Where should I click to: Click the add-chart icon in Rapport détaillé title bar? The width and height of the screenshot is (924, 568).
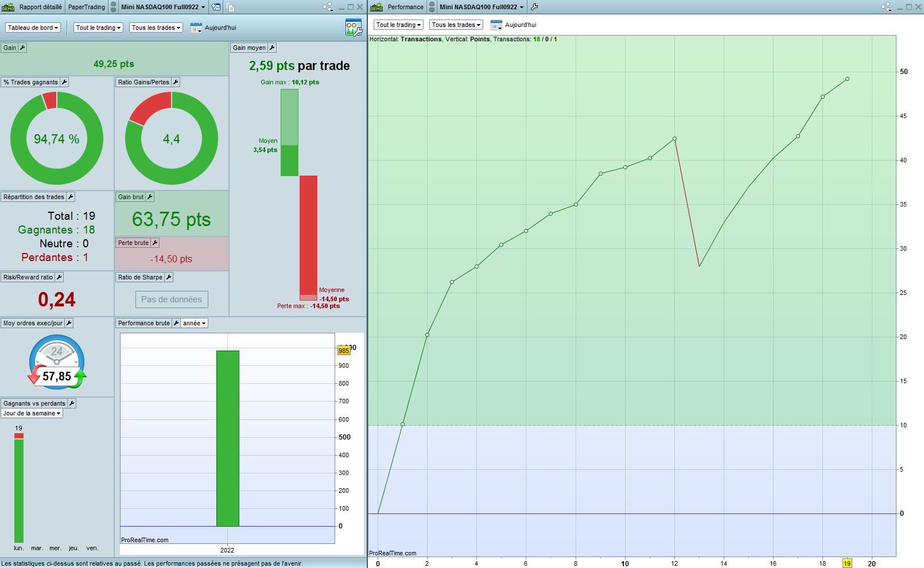[x=216, y=7]
